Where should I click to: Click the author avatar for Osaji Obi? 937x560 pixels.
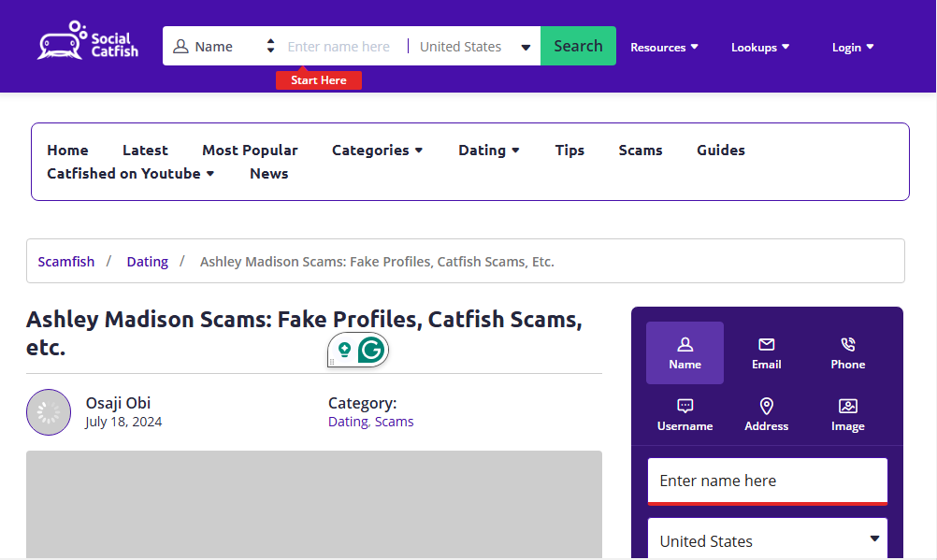(49, 412)
